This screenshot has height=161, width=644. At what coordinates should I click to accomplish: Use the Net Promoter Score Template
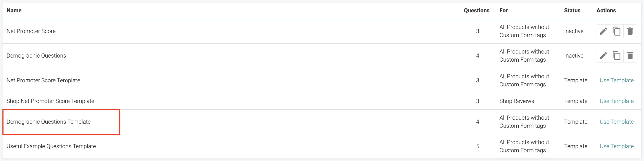pos(617,80)
